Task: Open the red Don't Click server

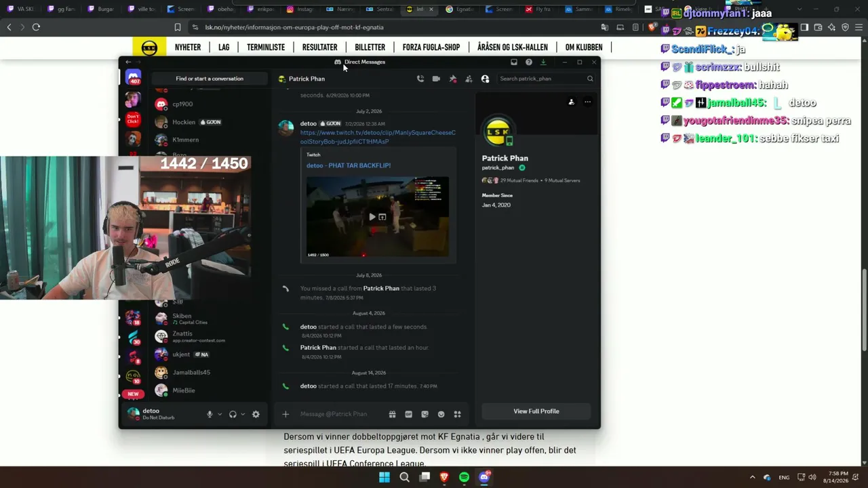Action: tap(133, 119)
